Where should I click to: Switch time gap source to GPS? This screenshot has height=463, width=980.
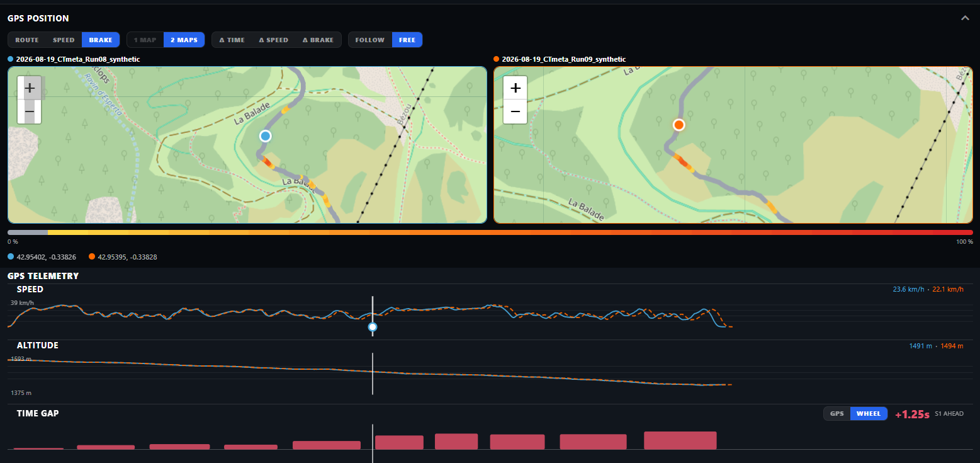pos(836,414)
